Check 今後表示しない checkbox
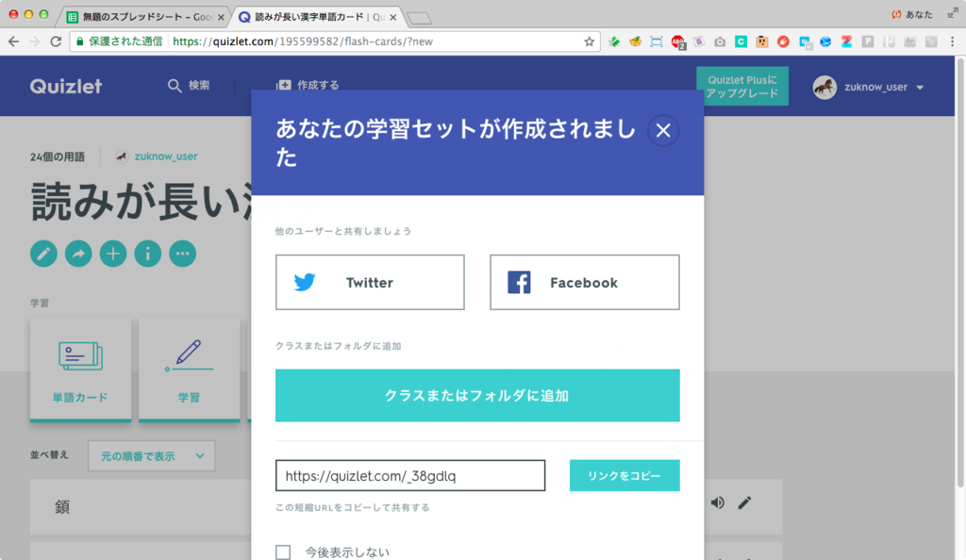The width and height of the screenshot is (966, 560). coord(283,552)
